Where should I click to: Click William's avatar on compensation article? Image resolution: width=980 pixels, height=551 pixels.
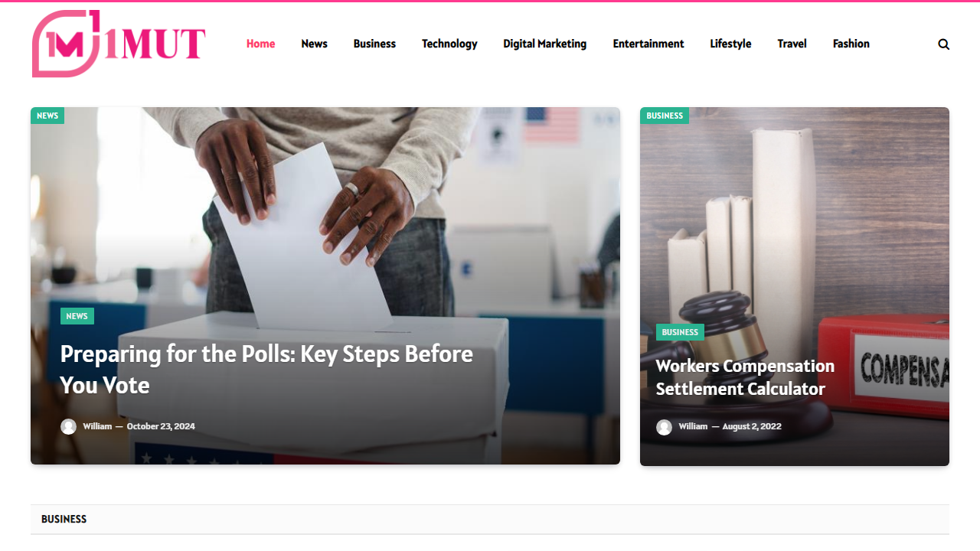click(x=664, y=426)
